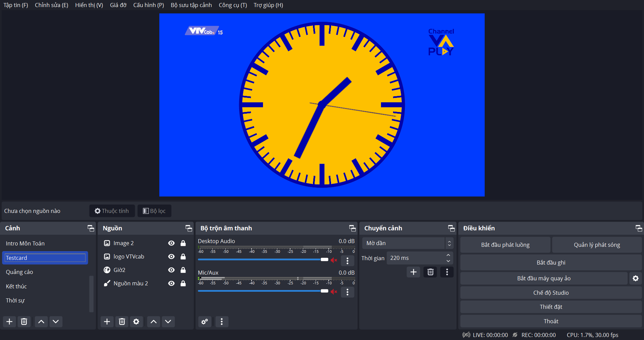Click Bắt đầu ghi button
This screenshot has height=340, width=644.
(x=551, y=263)
